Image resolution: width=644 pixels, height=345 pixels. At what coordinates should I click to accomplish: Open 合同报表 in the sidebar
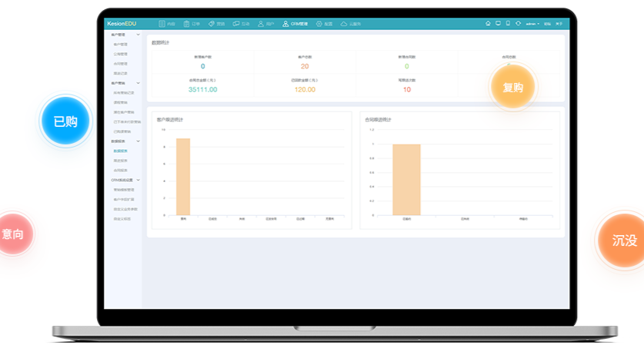[x=120, y=170]
